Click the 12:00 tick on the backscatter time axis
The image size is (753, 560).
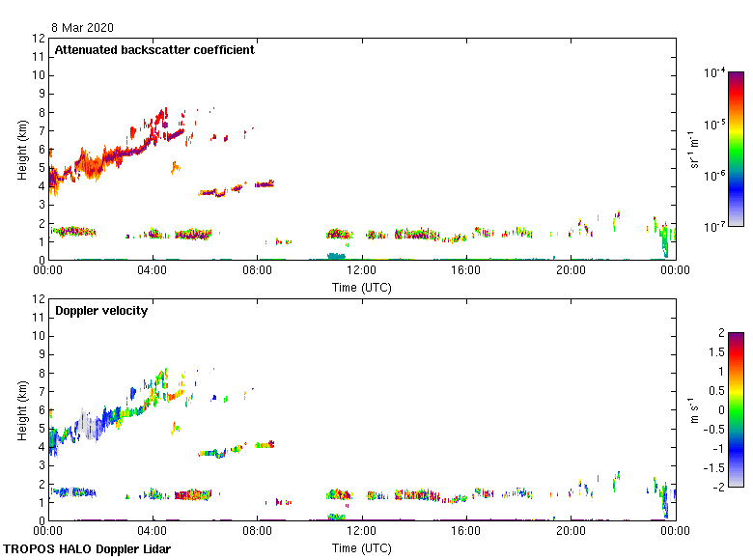point(361,272)
